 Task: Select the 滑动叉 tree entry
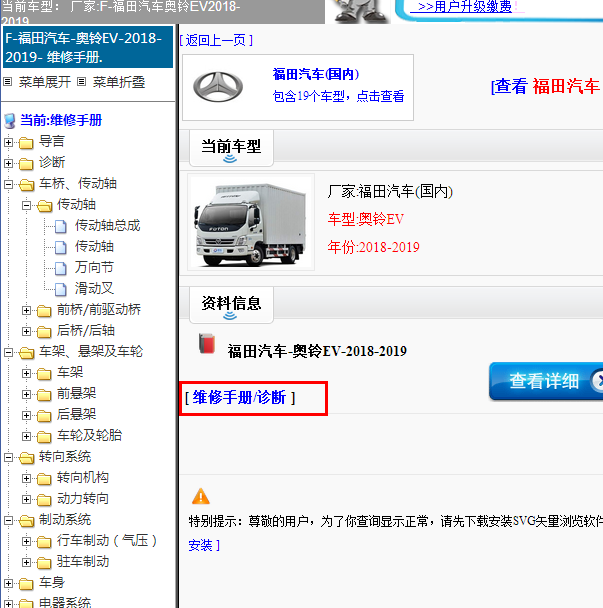(94, 288)
